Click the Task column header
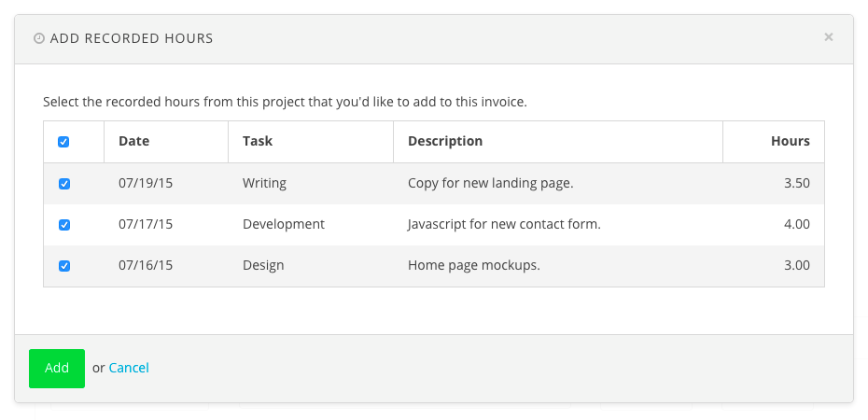Viewport: 868px width, 420px height. tap(258, 141)
